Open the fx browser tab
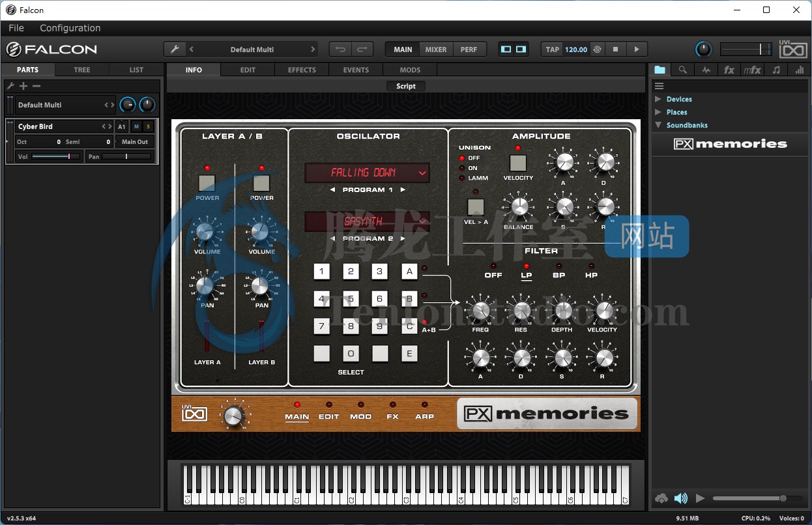This screenshot has width=812, height=525. (729, 70)
